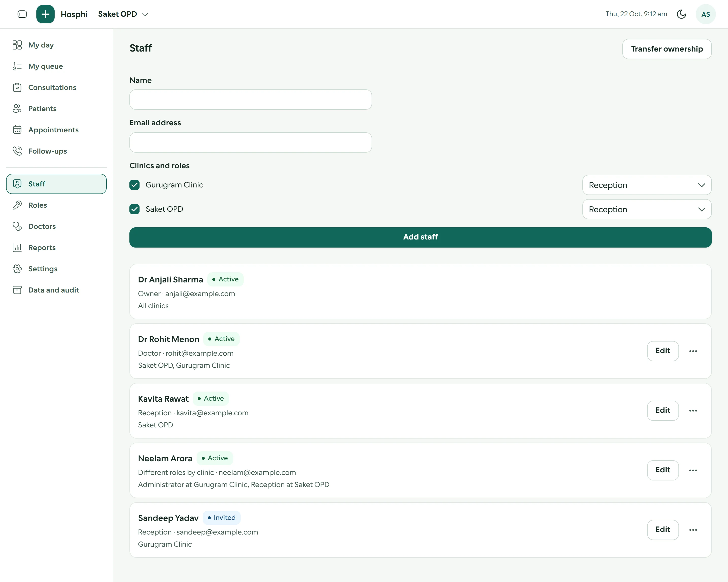Image resolution: width=728 pixels, height=582 pixels.
Task: Open the Gurugram Clinic role dropdown
Action: pos(647,185)
